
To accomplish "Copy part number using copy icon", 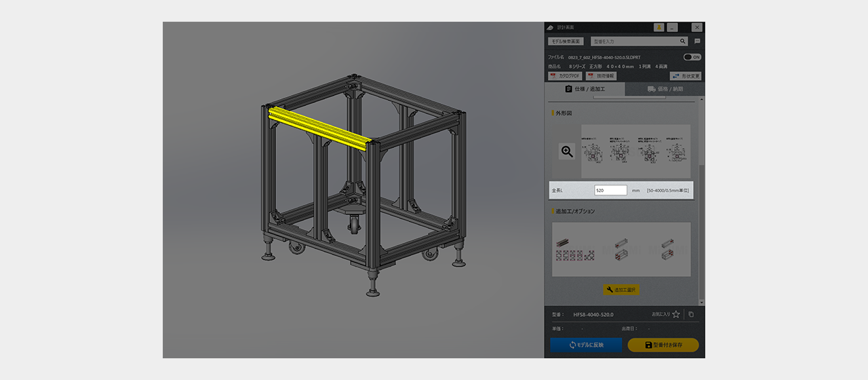I will click(x=691, y=314).
